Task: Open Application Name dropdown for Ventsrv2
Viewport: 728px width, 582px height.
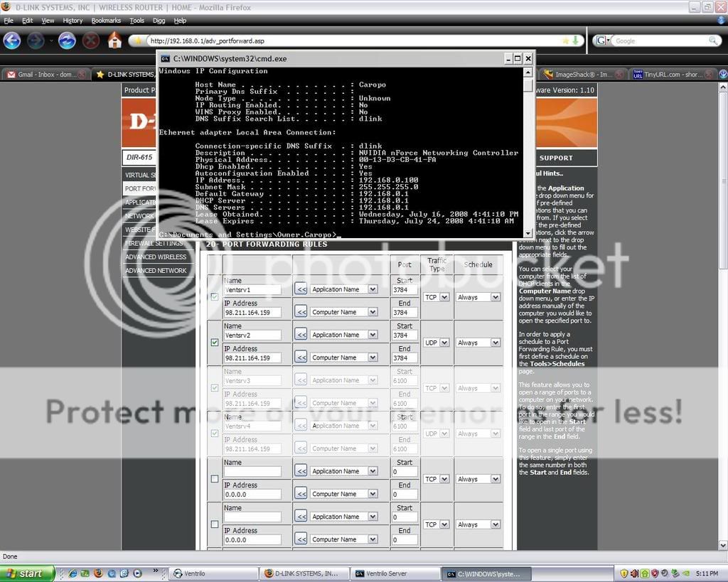Action: (343, 335)
